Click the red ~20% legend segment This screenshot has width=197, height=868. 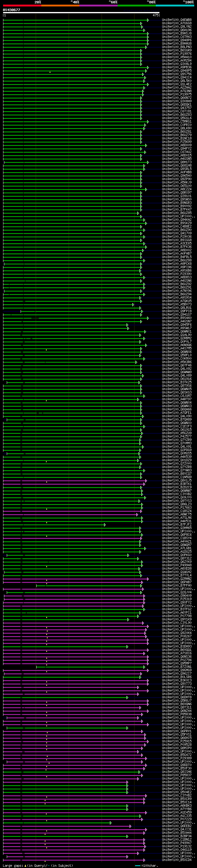click(22, 6)
